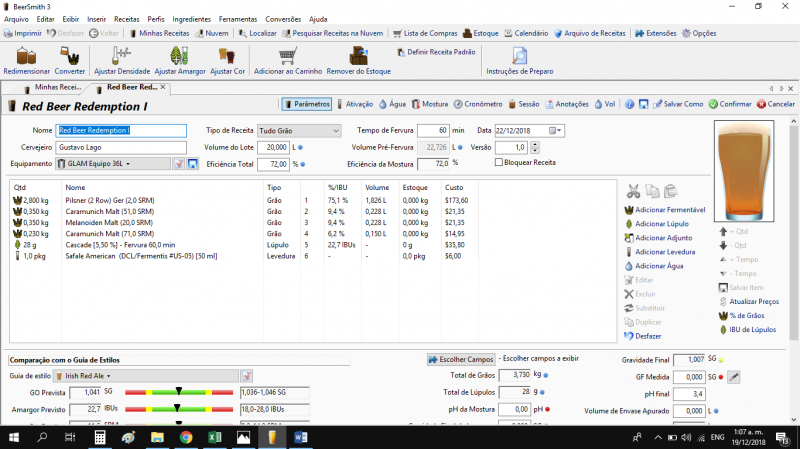Click Adicionar Lúpulo
Viewport: 800px width, 449px height.
point(657,224)
